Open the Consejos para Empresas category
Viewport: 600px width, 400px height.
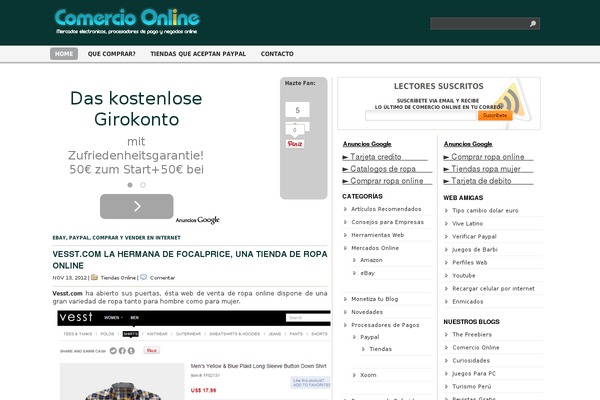point(388,222)
